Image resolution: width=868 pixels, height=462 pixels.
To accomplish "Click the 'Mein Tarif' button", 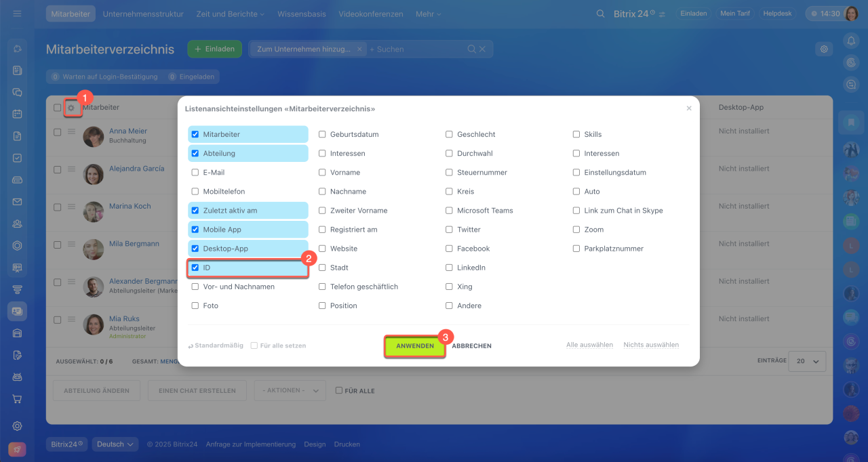I will [x=735, y=14].
